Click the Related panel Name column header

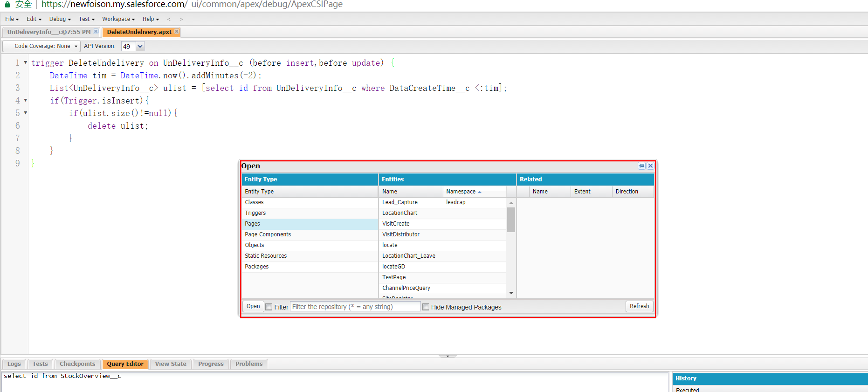coord(550,192)
